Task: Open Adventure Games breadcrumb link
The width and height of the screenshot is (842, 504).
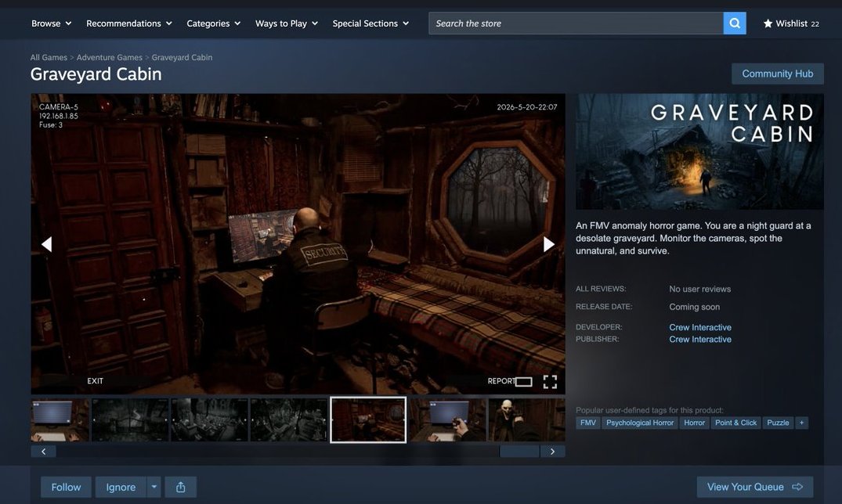Action: (x=110, y=57)
